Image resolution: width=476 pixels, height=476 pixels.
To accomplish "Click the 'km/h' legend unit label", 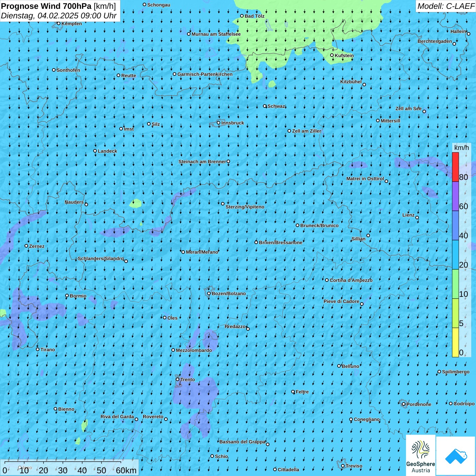I will click(x=461, y=147).
